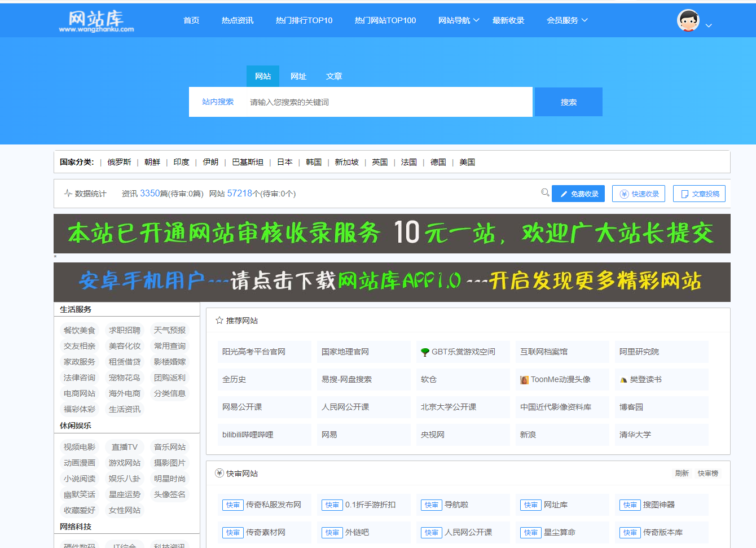Viewport: 756px width, 548px height.
Task: Open bilibili哔哩哔哩 recommended site
Action: coord(264,435)
